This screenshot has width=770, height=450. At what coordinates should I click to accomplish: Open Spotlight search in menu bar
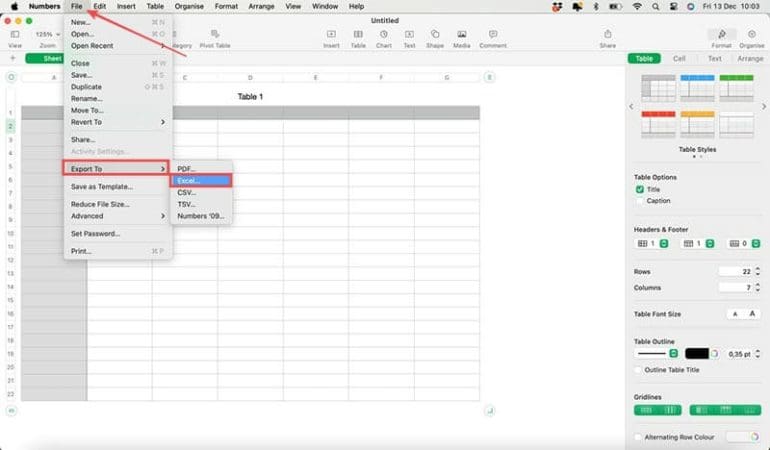coord(656,7)
